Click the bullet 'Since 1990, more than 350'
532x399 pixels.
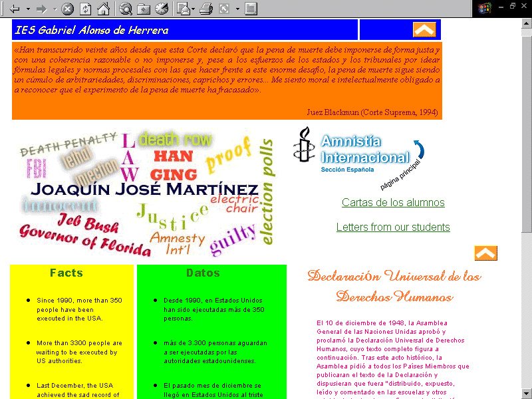point(79,309)
